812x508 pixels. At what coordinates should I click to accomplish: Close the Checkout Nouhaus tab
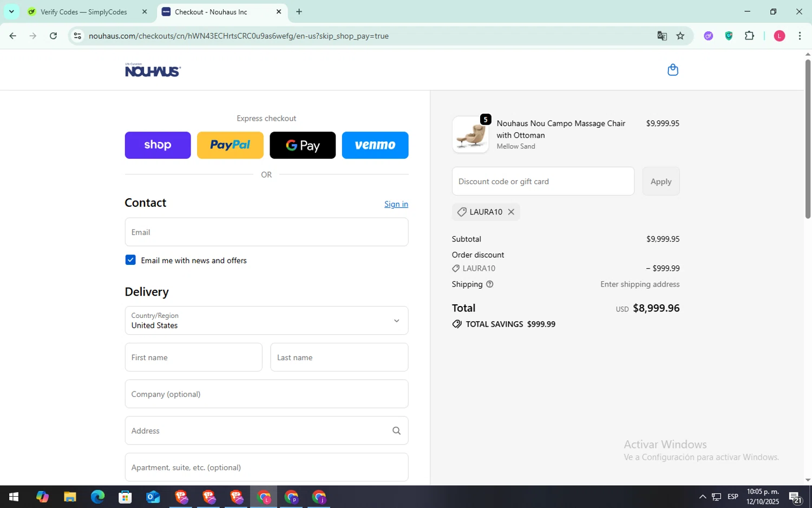(279, 11)
